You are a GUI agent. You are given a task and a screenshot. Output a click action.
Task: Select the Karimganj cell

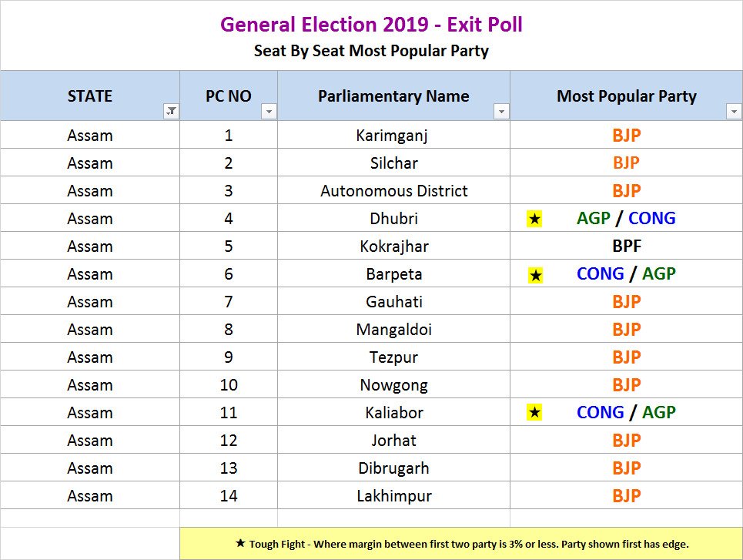392,136
